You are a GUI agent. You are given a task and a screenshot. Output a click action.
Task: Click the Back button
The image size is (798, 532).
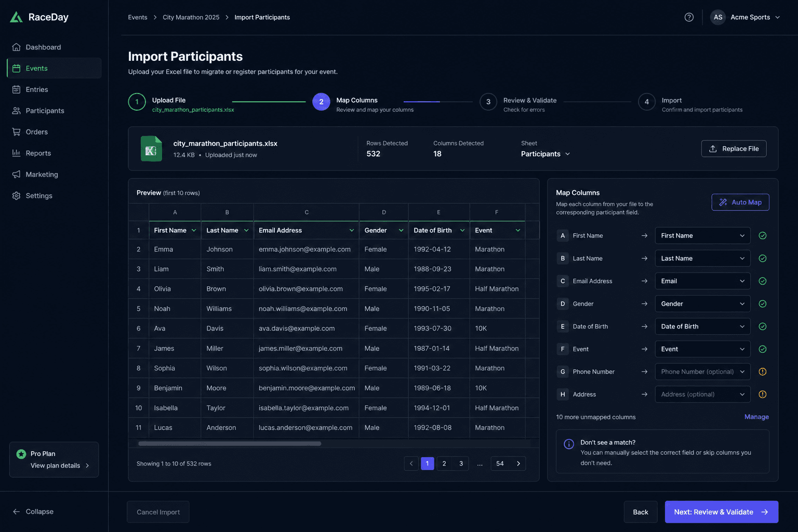point(641,512)
